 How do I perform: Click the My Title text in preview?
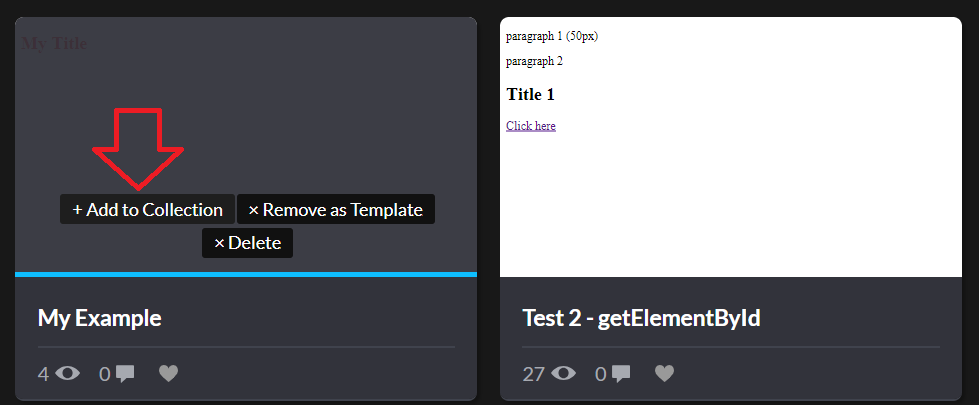[x=54, y=43]
